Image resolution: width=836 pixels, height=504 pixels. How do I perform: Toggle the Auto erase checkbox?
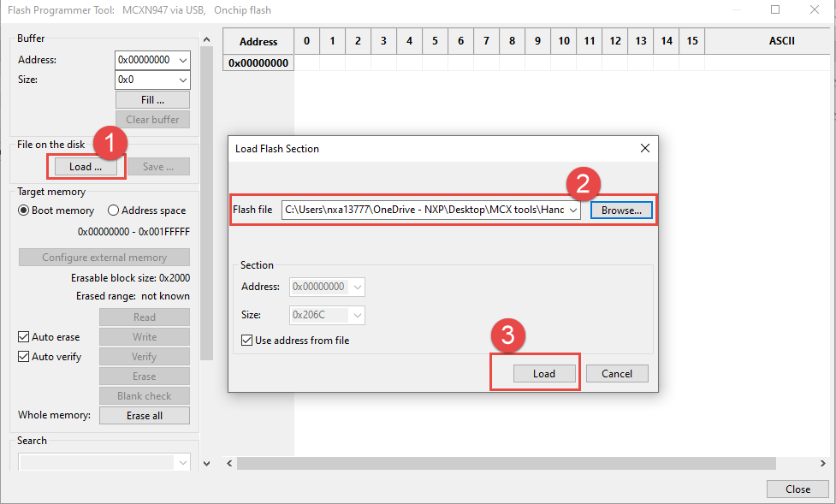[x=23, y=336]
